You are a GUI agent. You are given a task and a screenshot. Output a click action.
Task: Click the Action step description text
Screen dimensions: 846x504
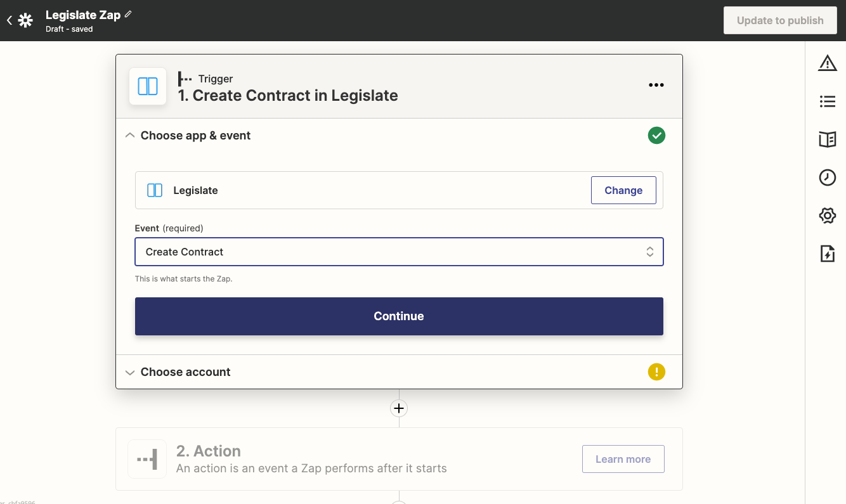311,468
